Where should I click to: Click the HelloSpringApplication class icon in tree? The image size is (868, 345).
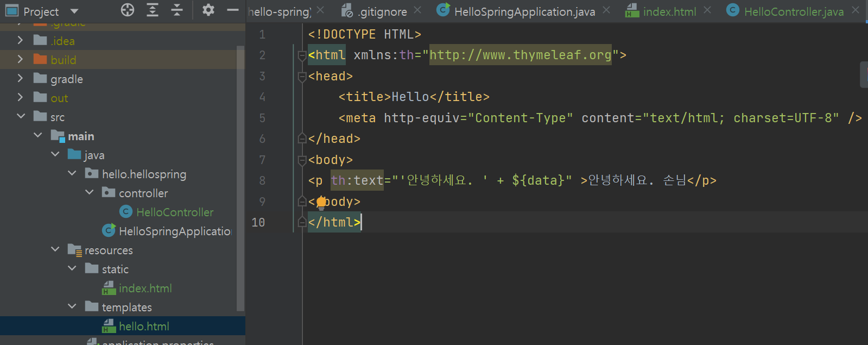109,230
